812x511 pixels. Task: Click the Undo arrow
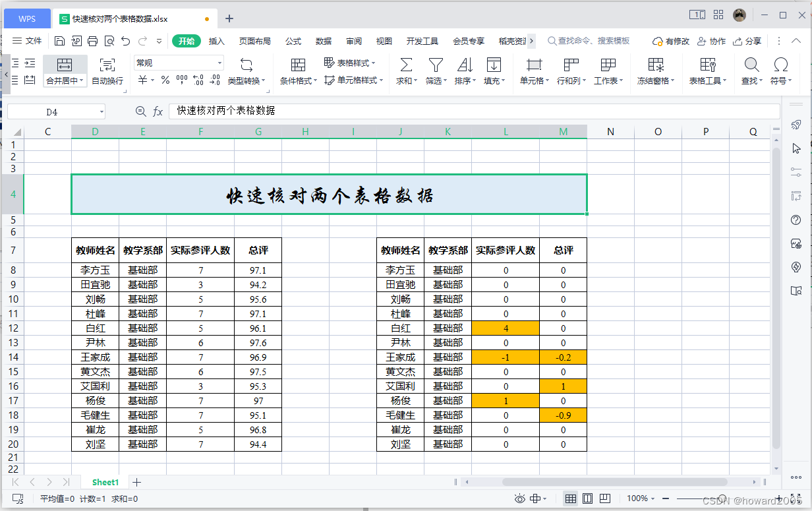click(x=126, y=41)
